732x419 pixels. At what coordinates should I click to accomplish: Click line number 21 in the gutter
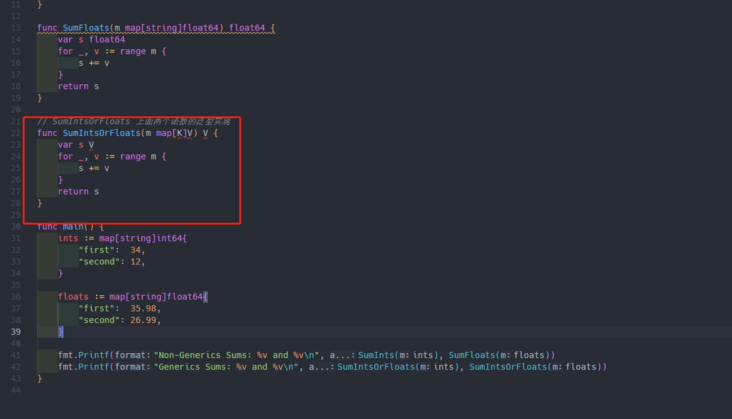pyautogui.click(x=16, y=121)
